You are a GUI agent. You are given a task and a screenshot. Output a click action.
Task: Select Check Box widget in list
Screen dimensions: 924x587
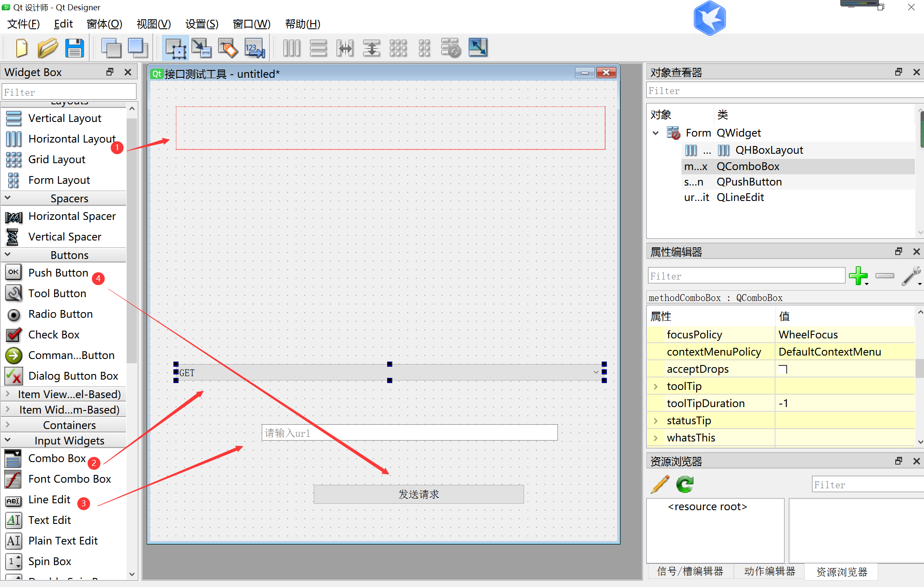tap(54, 335)
